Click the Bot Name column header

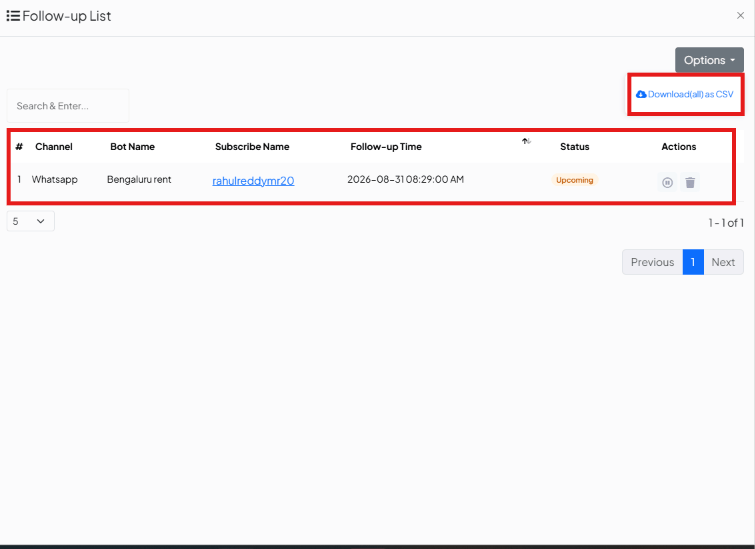coord(132,147)
